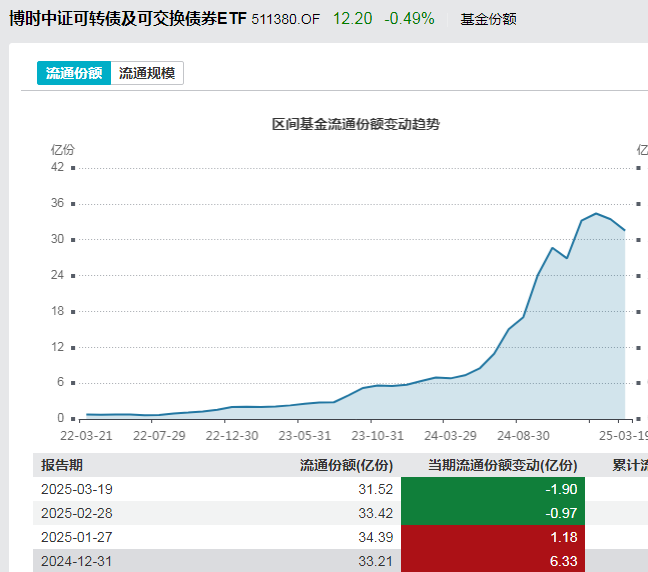Screen dimensions: 648x572
Task: Click the peak point of the chart line
Action: [596, 213]
